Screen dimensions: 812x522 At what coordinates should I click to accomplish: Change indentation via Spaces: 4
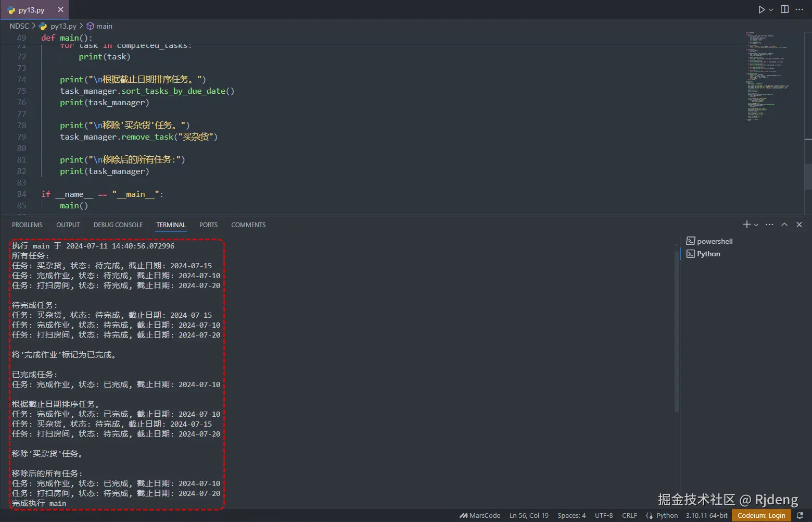pyautogui.click(x=572, y=516)
